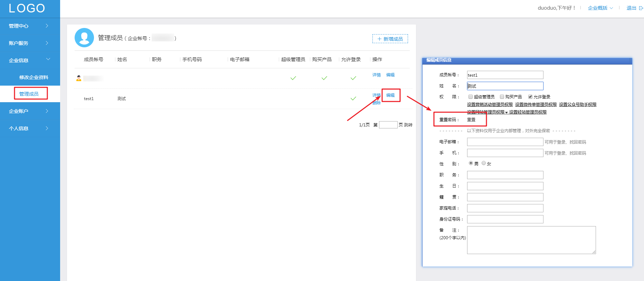Click the 职务 input field in dialog
The image size is (644, 281).
505,175
